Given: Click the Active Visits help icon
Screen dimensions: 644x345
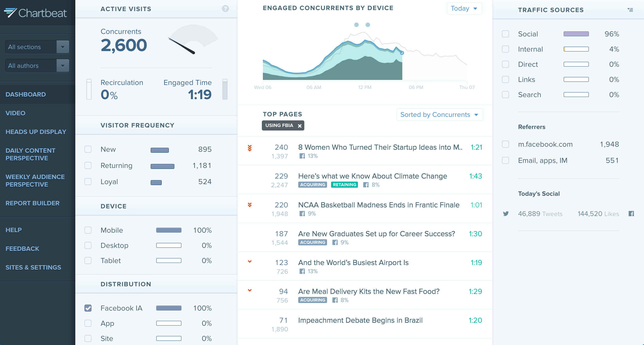Looking at the screenshot, I should tap(226, 8).
